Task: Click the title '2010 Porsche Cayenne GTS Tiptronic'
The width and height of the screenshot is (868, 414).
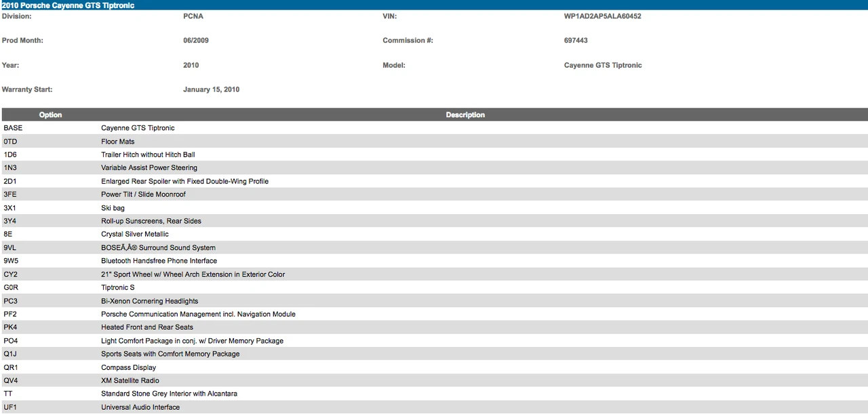Action: pyautogui.click(x=68, y=5)
